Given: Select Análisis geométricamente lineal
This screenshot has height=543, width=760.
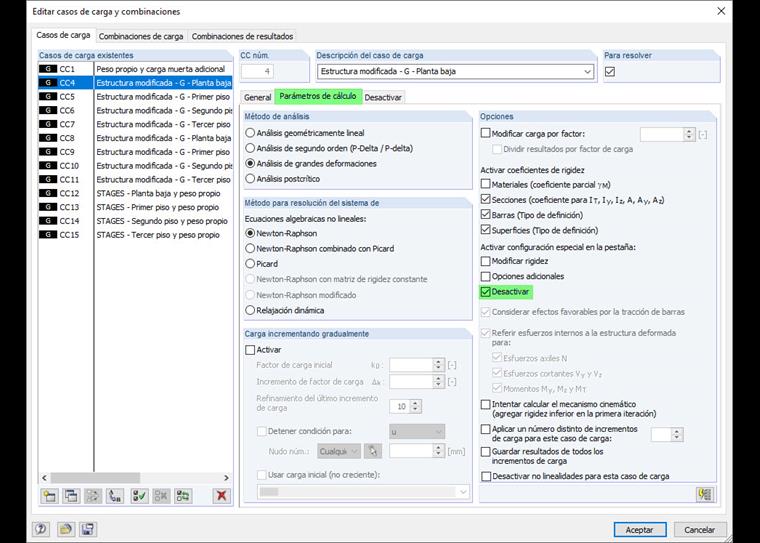Looking at the screenshot, I should tap(250, 133).
